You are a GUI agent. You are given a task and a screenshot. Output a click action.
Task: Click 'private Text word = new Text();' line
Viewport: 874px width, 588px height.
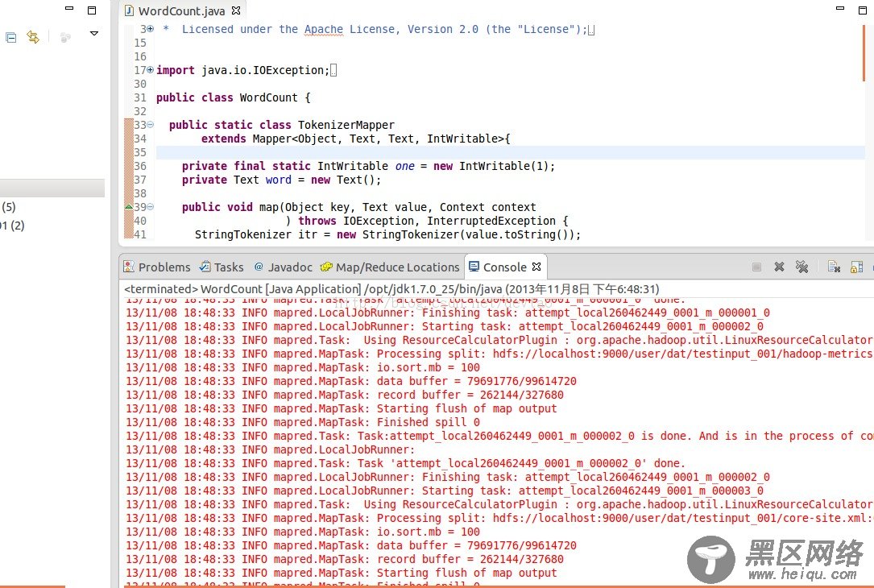pos(281,180)
